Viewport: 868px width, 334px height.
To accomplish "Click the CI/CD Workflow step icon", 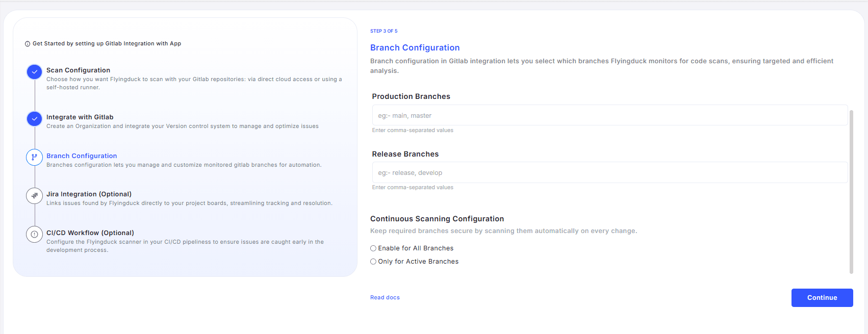I will click(34, 235).
